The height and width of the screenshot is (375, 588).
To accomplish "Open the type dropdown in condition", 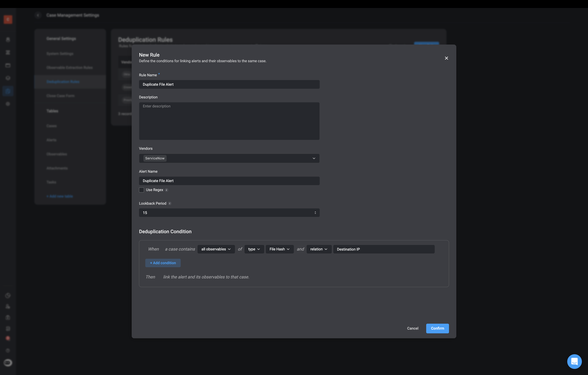I will [254, 249].
